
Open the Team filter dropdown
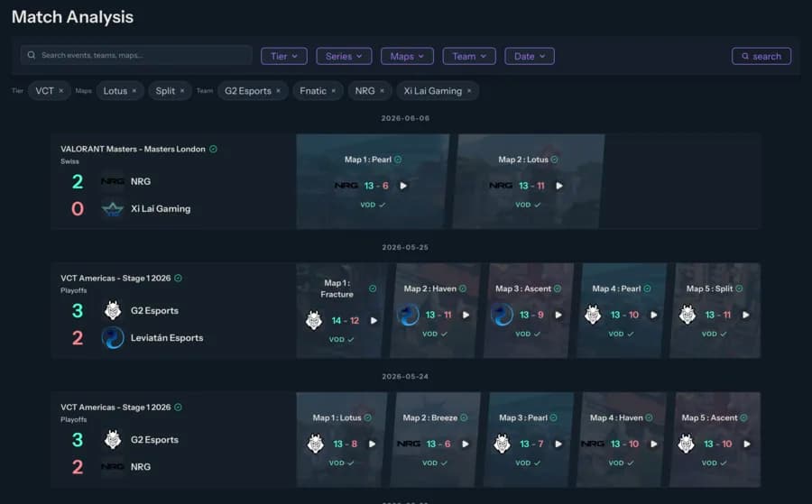coord(469,57)
